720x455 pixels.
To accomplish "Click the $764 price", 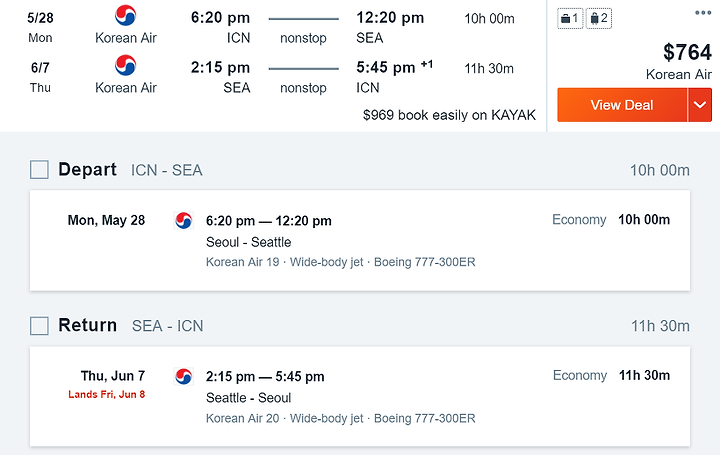I will coord(687,52).
